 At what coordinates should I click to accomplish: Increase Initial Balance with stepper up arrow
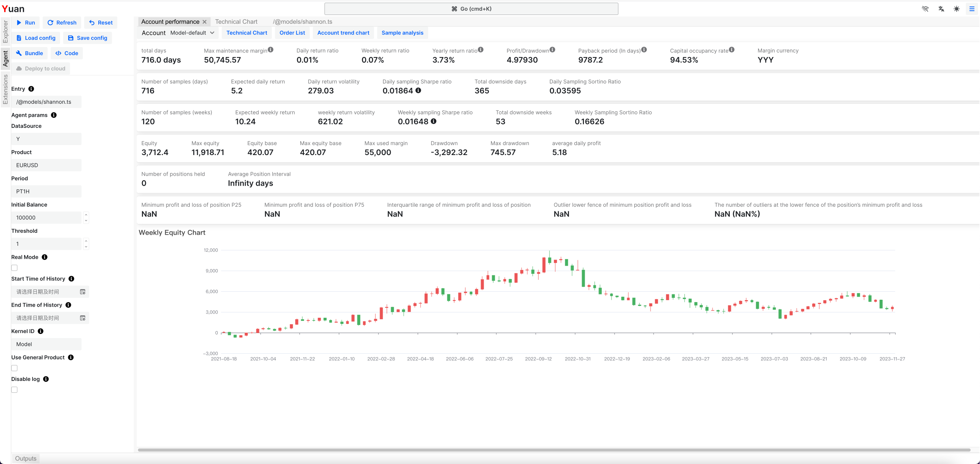(x=86, y=215)
